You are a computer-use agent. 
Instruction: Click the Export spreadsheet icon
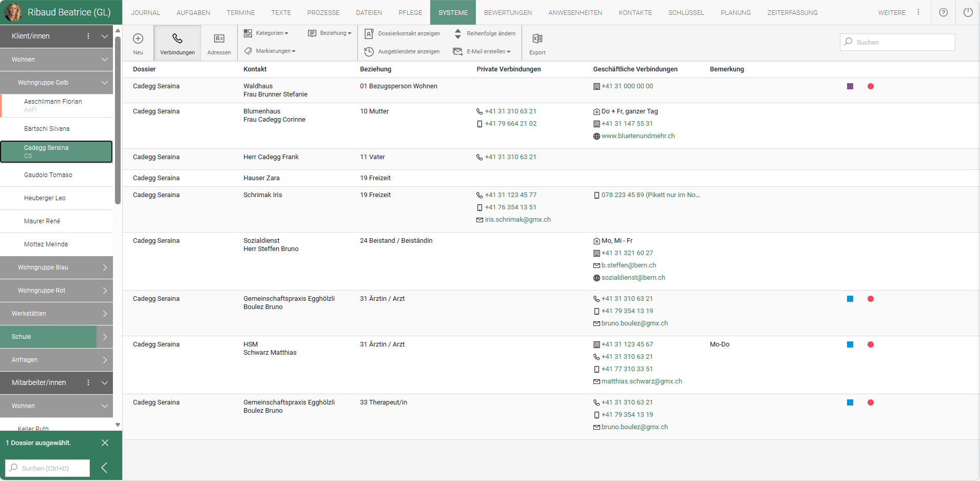click(537, 39)
